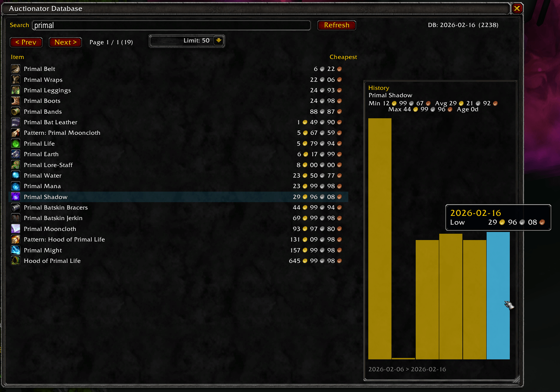This screenshot has width=560, height=392.
Task: Click the Hood of Primal Life price 645g
Action: point(316,261)
